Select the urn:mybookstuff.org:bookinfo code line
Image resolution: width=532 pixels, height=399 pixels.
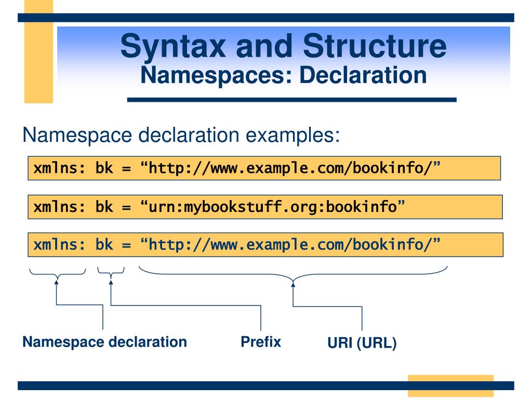click(x=265, y=207)
